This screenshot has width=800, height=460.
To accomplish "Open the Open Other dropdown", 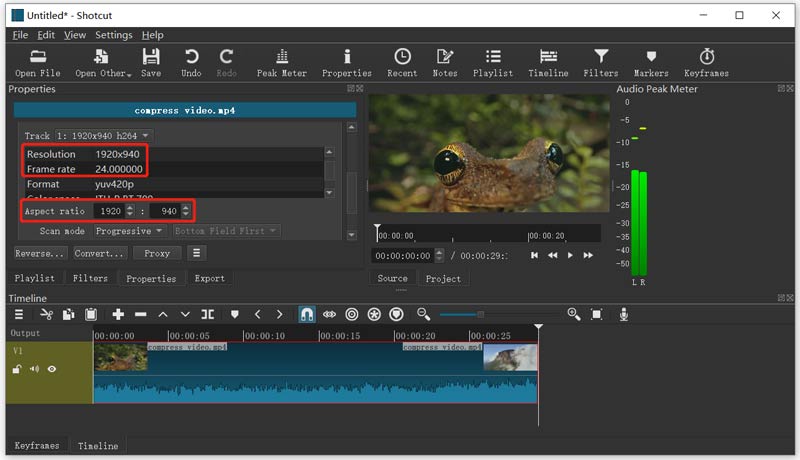I will [104, 63].
